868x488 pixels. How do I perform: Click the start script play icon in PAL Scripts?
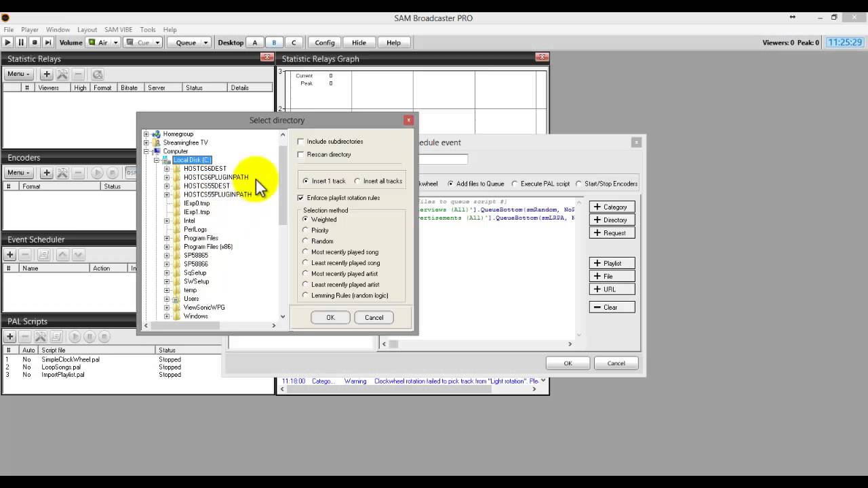(75, 336)
